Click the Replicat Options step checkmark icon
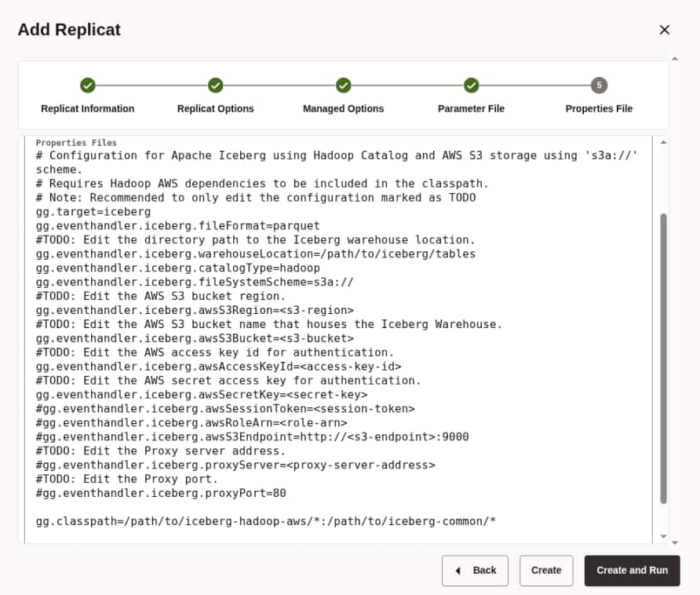 (215, 86)
